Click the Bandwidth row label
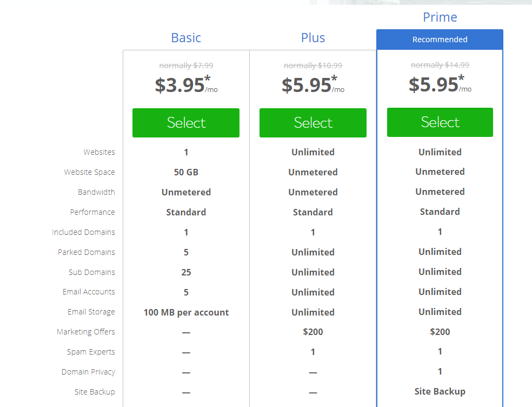 point(96,192)
